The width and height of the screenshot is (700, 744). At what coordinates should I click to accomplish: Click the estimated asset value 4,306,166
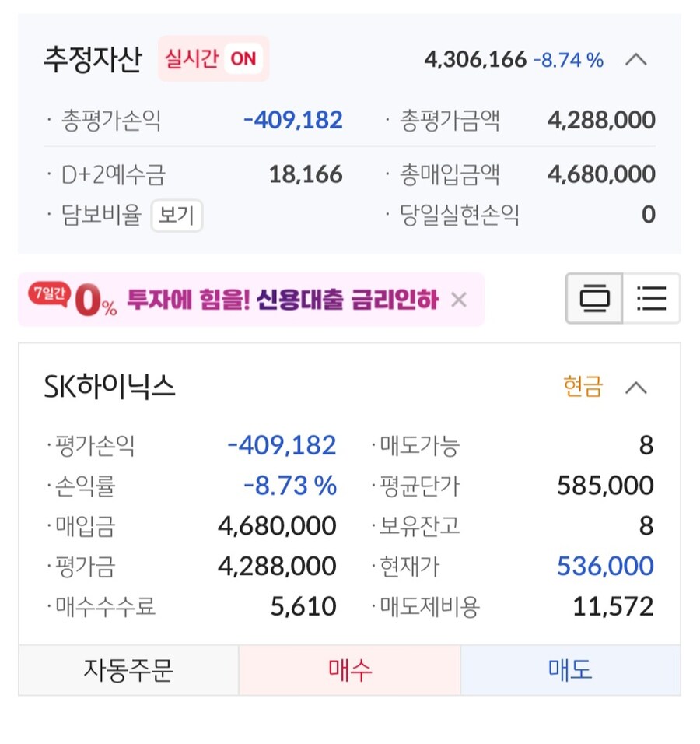[475, 60]
